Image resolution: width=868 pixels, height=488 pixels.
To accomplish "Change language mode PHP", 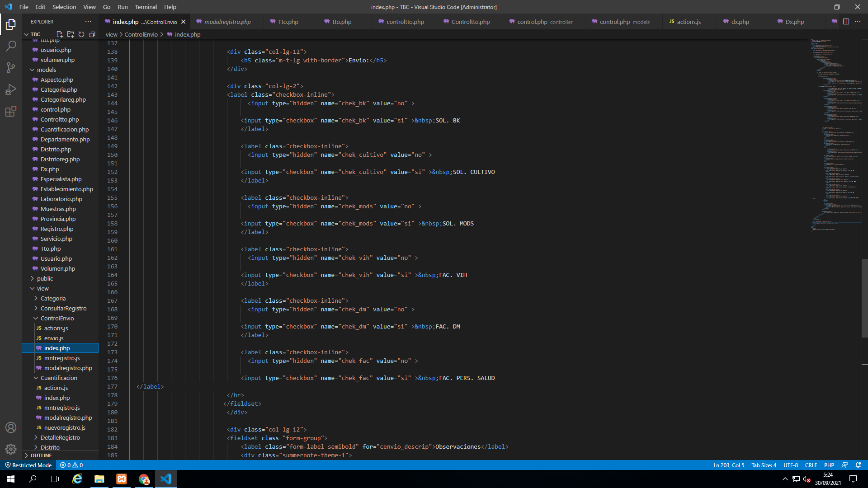I will [829, 465].
